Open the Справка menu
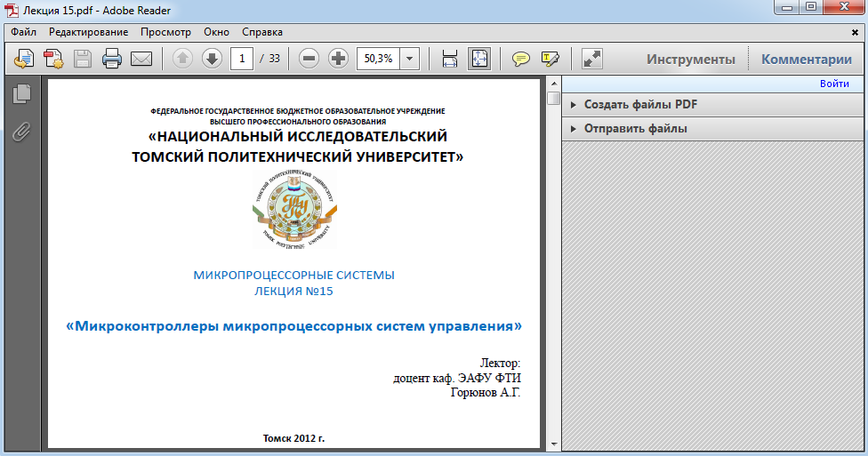868x456 pixels. click(262, 32)
